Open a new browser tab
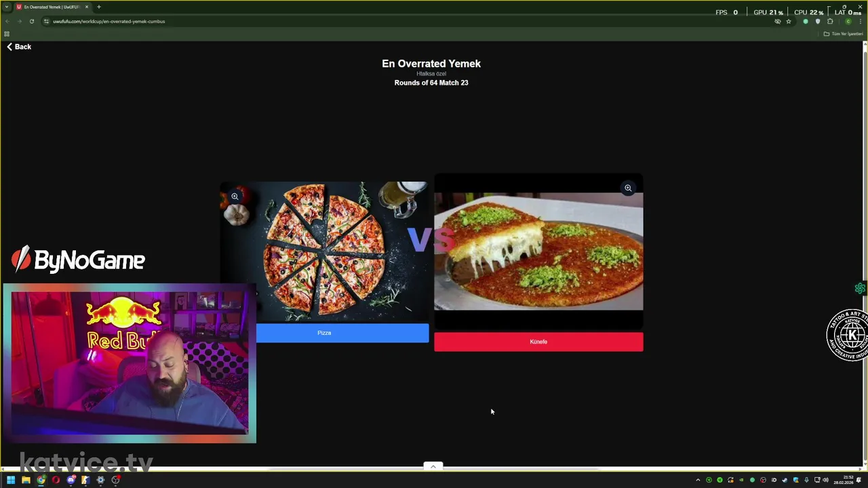The image size is (868, 488). [x=99, y=7]
